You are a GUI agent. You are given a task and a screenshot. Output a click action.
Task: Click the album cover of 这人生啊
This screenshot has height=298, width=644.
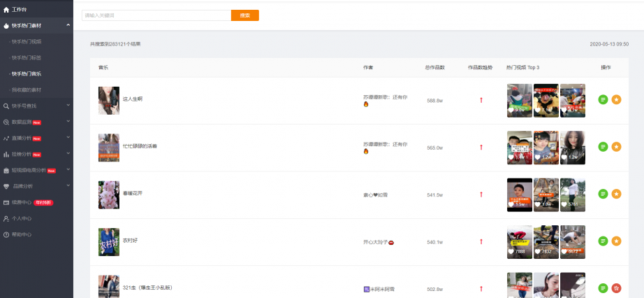click(109, 101)
